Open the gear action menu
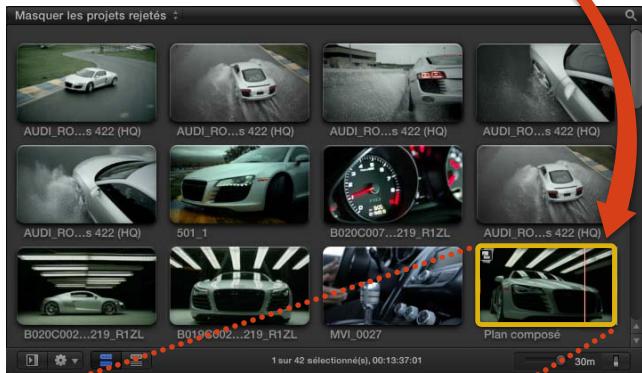 tap(65, 360)
